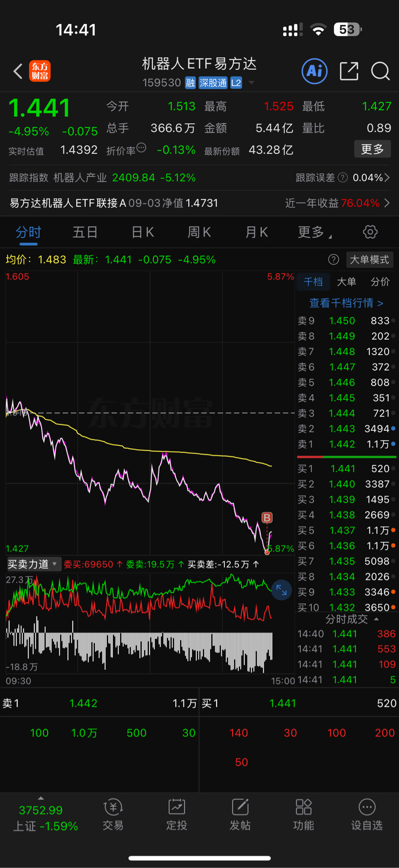Screen dimensions: 399x868
Task: Toggle 大单模式 large order mode
Action: (369, 260)
